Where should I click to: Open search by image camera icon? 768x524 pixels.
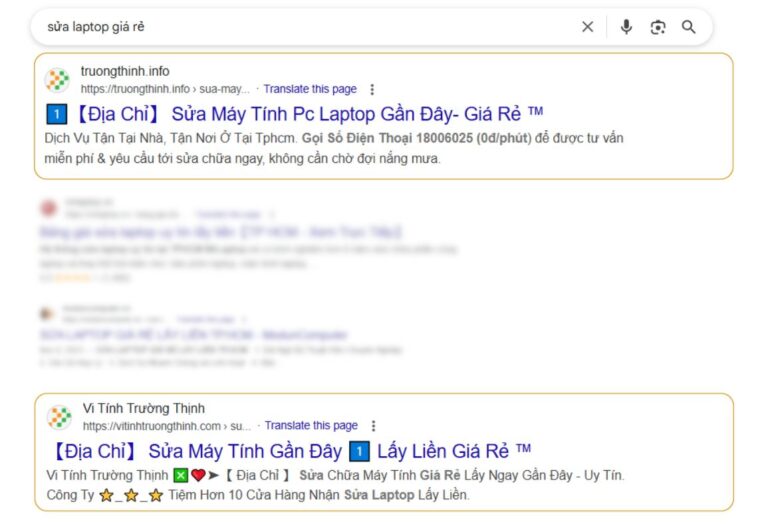pos(657,27)
